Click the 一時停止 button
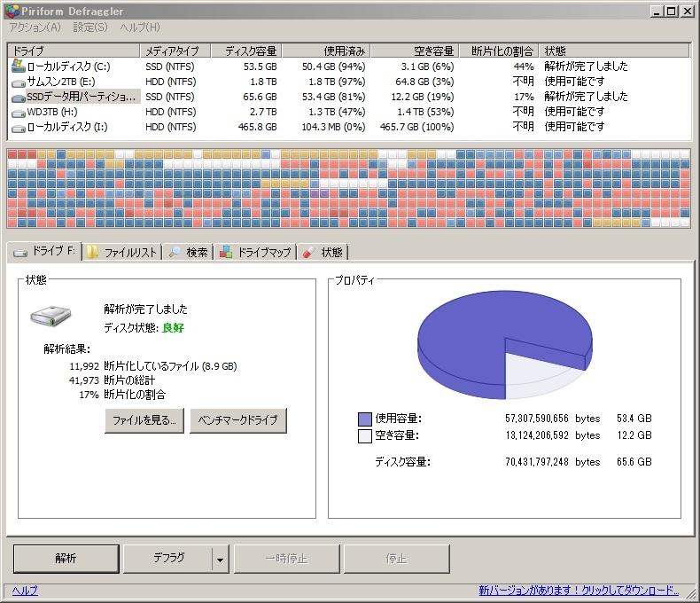 (286, 559)
